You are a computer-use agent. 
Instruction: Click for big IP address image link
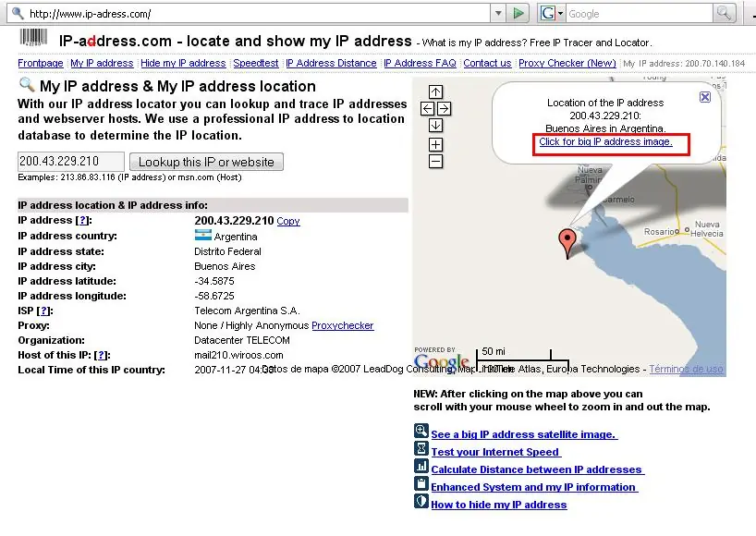605,141
